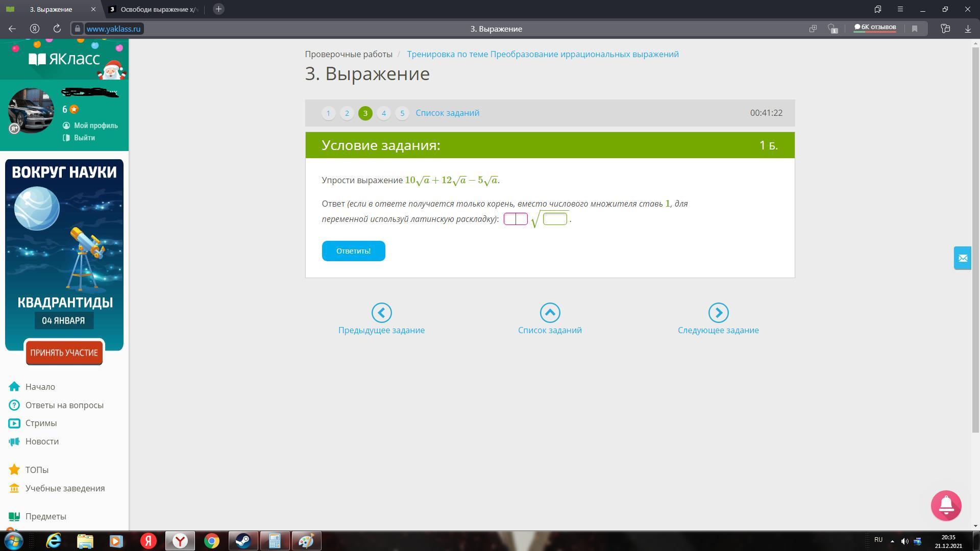Click the pink notification bell icon
The width and height of the screenshot is (980, 551).
point(946,505)
